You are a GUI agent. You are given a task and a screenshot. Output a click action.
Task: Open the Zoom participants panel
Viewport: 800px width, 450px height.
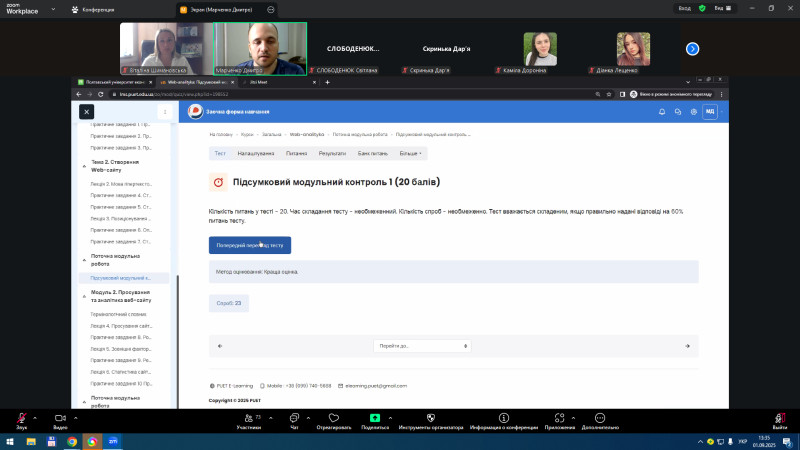[249, 417]
